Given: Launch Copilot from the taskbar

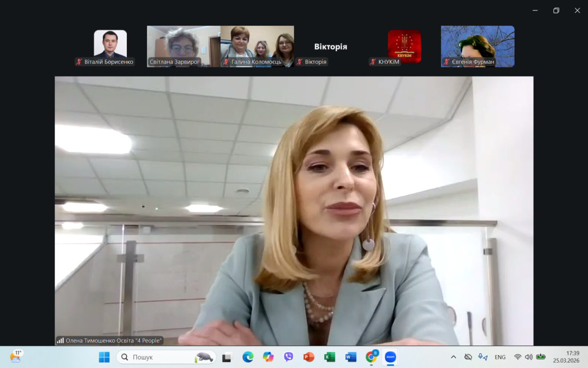Looking at the screenshot, I should (x=268, y=357).
